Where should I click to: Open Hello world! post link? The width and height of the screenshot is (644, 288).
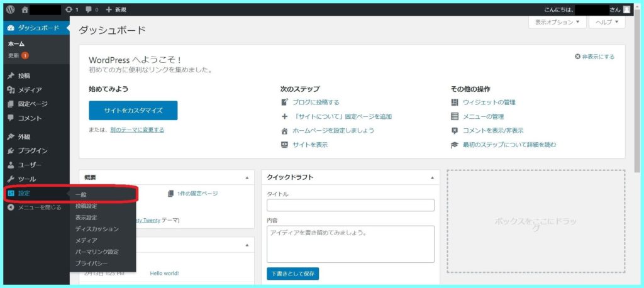point(164,273)
